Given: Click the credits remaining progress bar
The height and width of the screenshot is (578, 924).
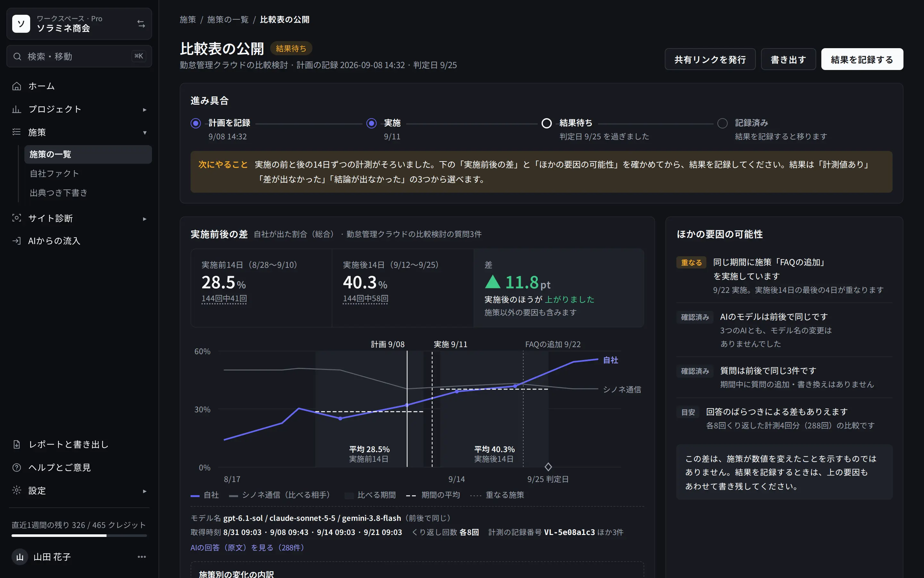Looking at the screenshot, I should click(79, 536).
